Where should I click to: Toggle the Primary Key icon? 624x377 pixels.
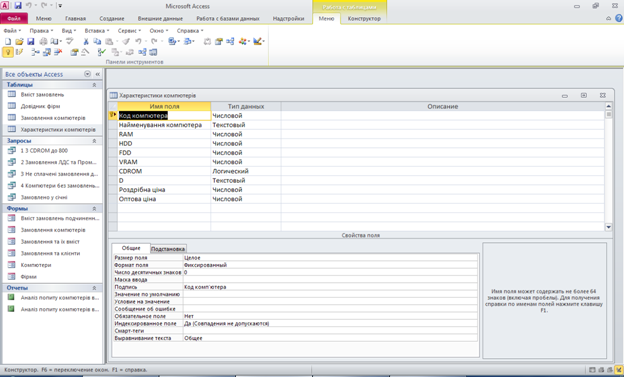pos(8,52)
